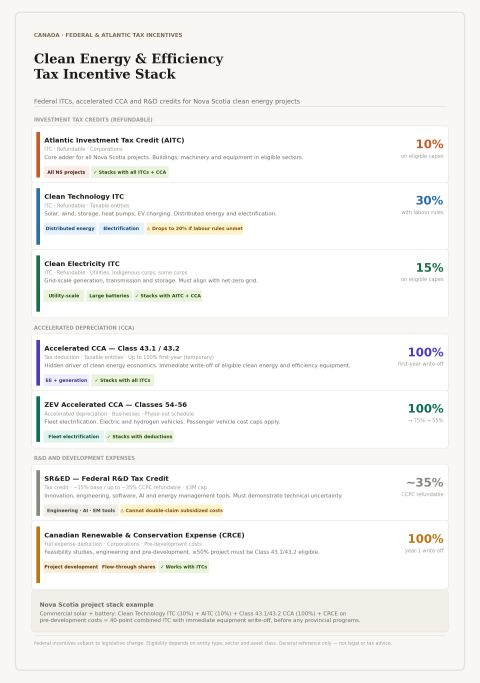Click the Clean Electricity ITC heading
This screenshot has height=683, width=480.
coord(82,264)
